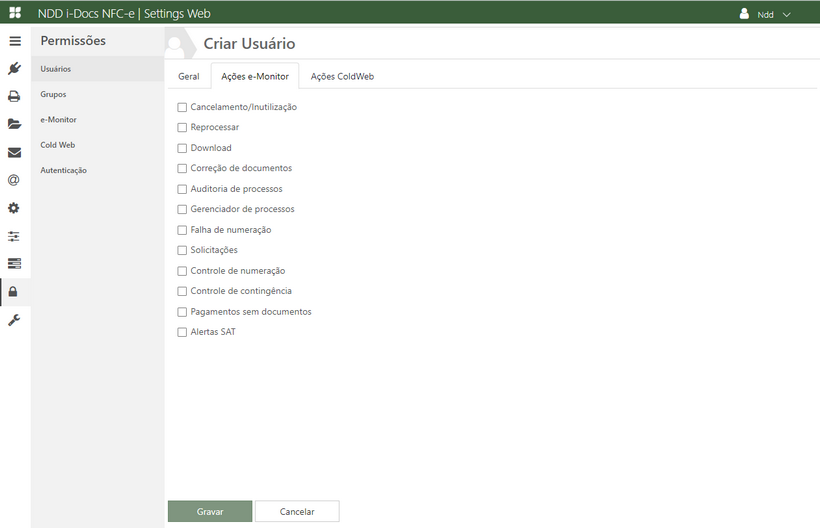This screenshot has width=820, height=528.
Task: Enable Reprocessar checkbox
Action: pyautogui.click(x=182, y=128)
